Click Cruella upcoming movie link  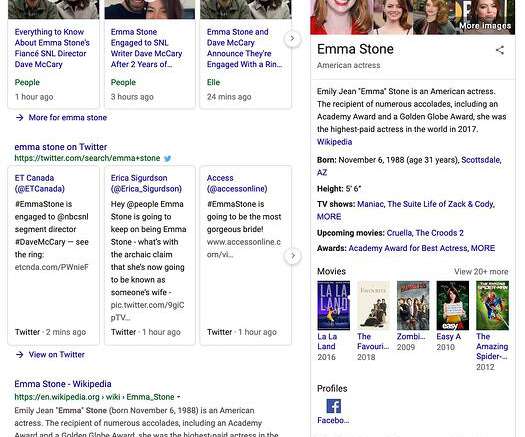399,233
